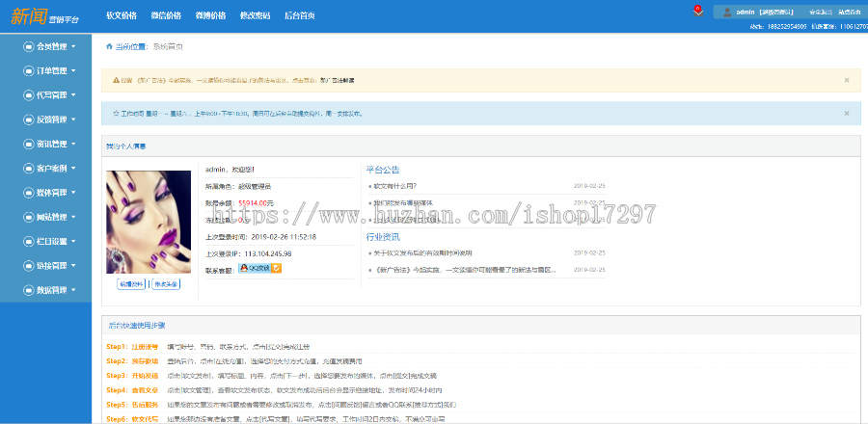Viewport: 868px width, 424px height.
Task: Click the 栏目设置 sidebar circle icon
Action: 29,242
